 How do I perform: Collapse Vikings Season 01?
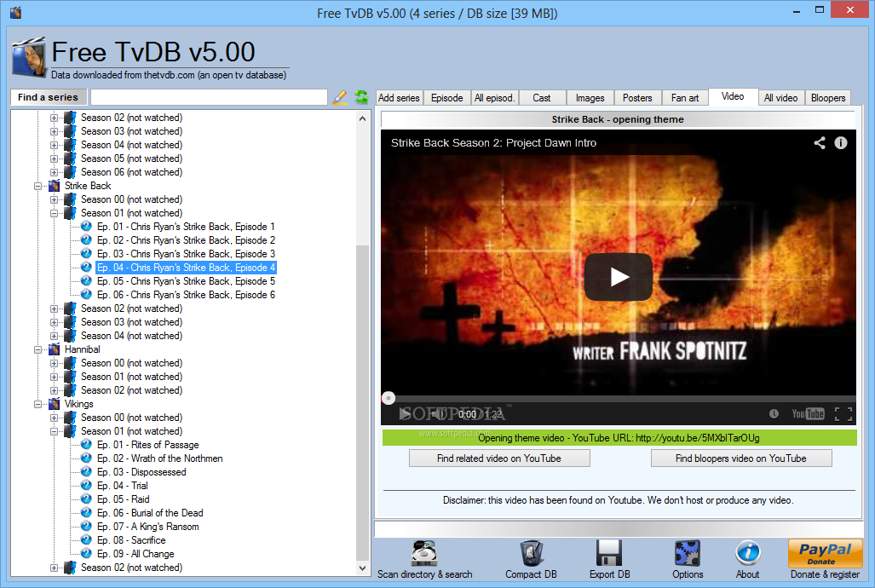click(55, 432)
